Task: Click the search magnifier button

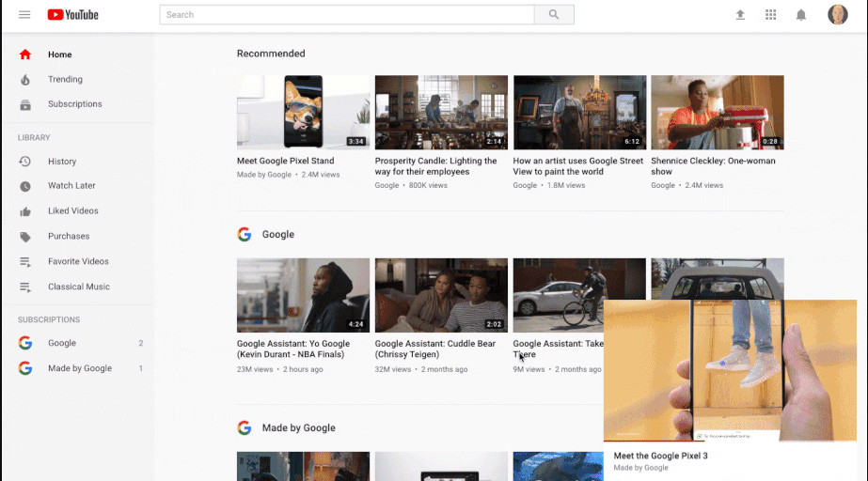Action: [x=554, y=15]
